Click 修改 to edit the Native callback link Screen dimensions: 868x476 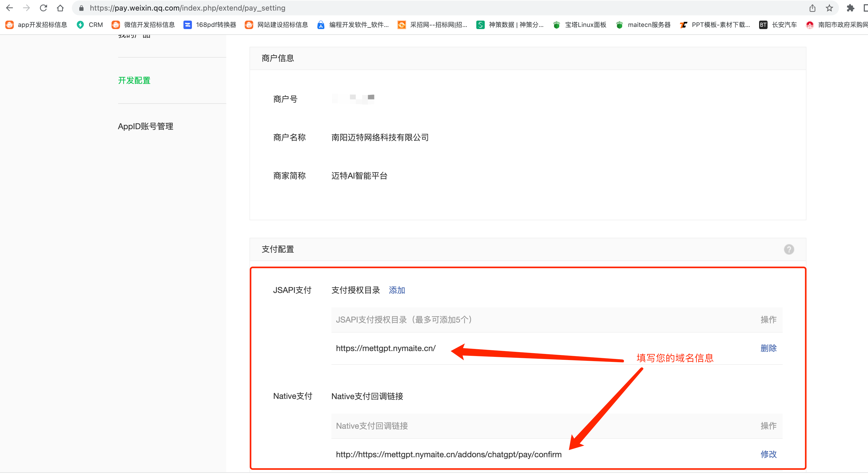[x=769, y=454]
